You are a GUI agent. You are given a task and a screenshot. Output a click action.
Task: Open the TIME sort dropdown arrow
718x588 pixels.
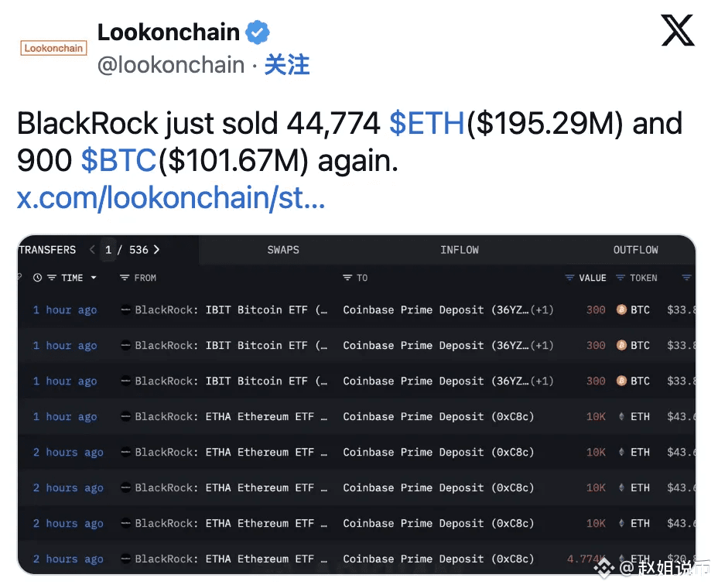point(94,278)
